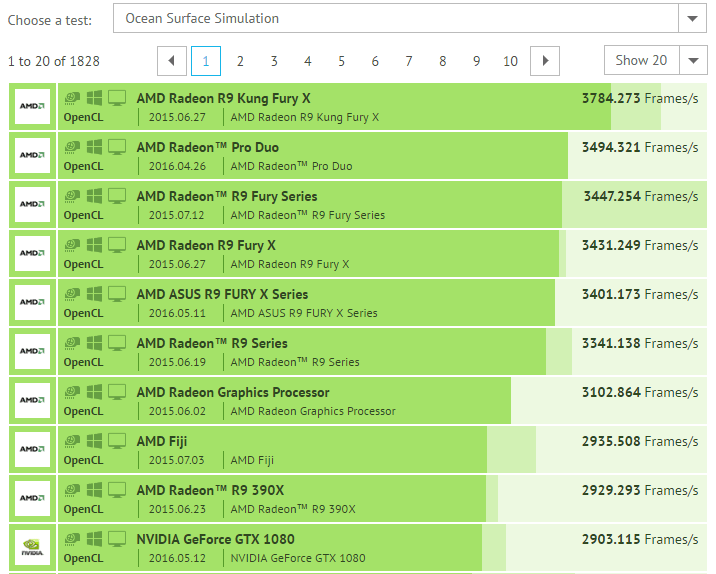Click the GPU card icon in the Radeon Pro Duo row
The image size is (716, 574).
point(72,147)
